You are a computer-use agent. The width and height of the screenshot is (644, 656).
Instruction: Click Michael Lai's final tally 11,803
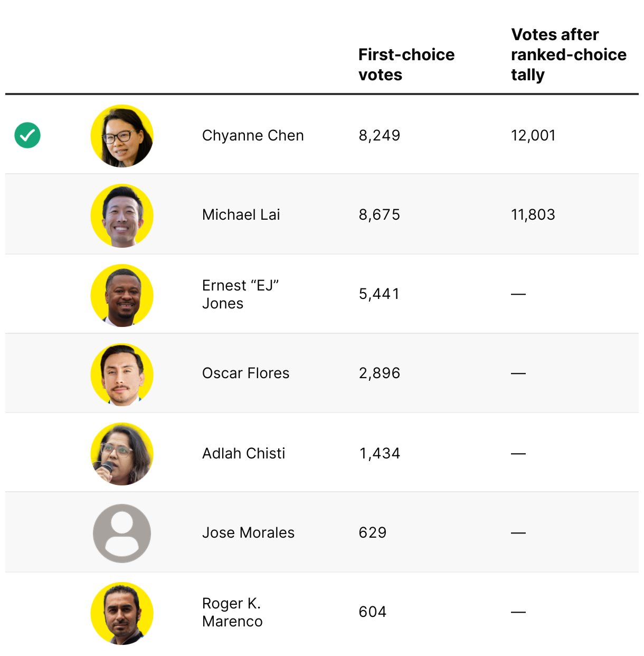coord(533,215)
